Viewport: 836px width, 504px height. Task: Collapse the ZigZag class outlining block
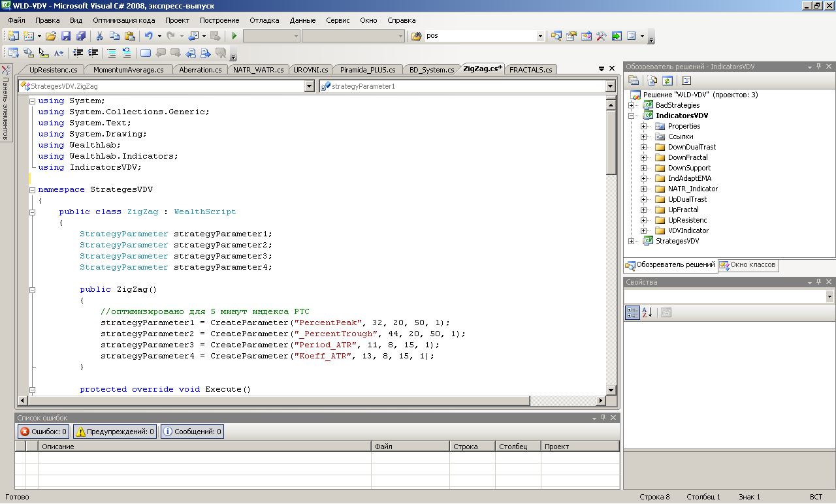pyautogui.click(x=32, y=212)
